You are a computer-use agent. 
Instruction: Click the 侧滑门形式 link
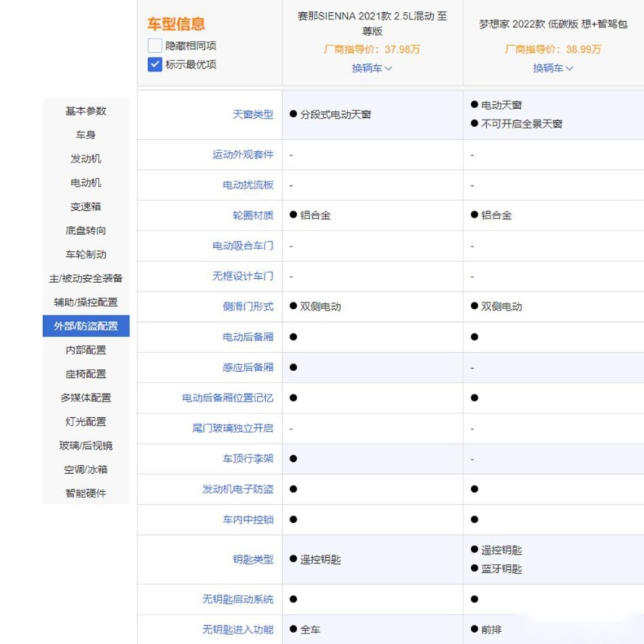coord(248,306)
